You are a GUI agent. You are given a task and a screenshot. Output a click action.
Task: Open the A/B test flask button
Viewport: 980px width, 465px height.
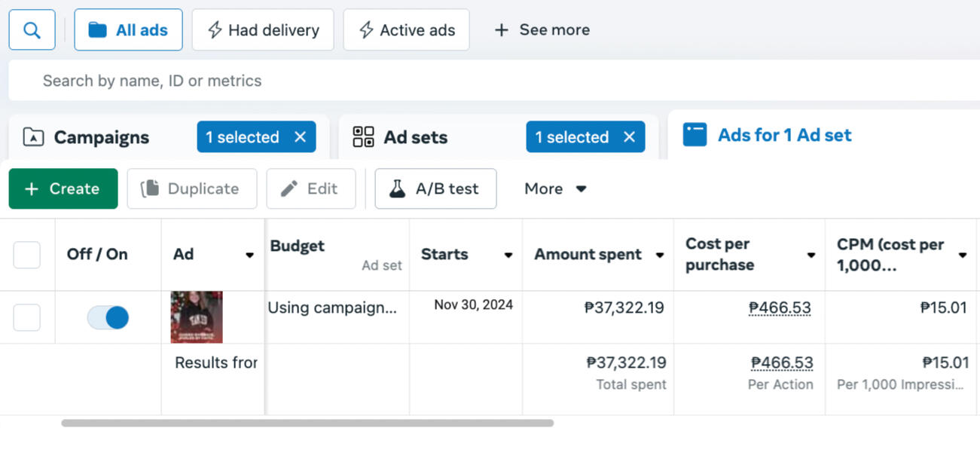(x=435, y=188)
